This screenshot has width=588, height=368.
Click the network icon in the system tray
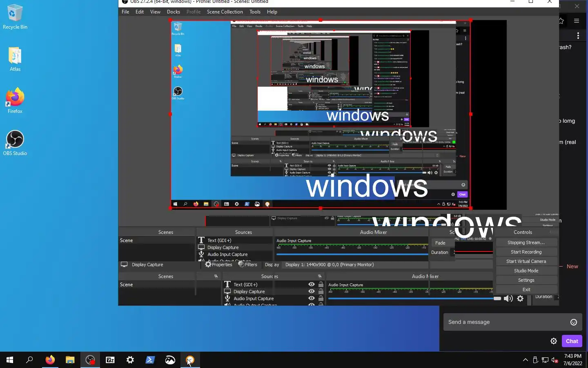point(545,360)
